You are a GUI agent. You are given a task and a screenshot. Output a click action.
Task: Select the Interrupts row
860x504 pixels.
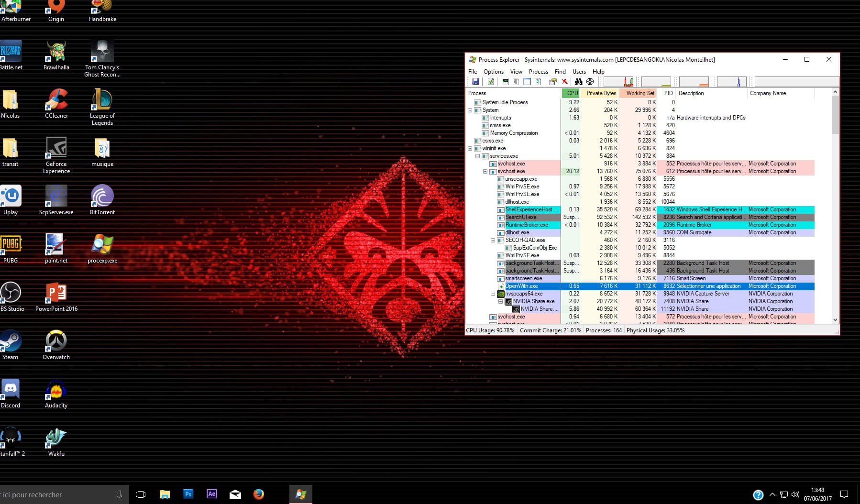point(640,118)
